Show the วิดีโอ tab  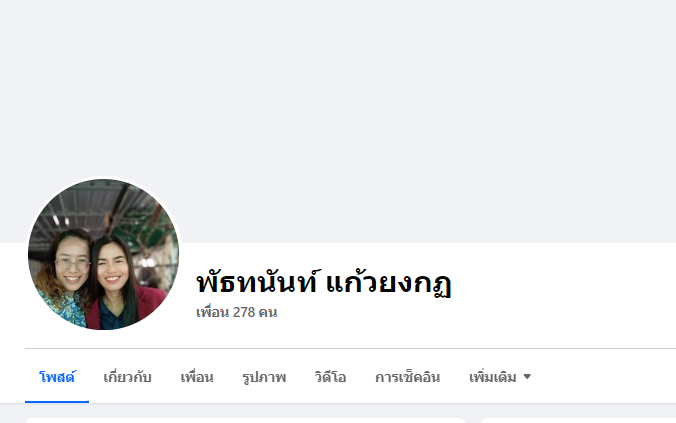(x=330, y=377)
